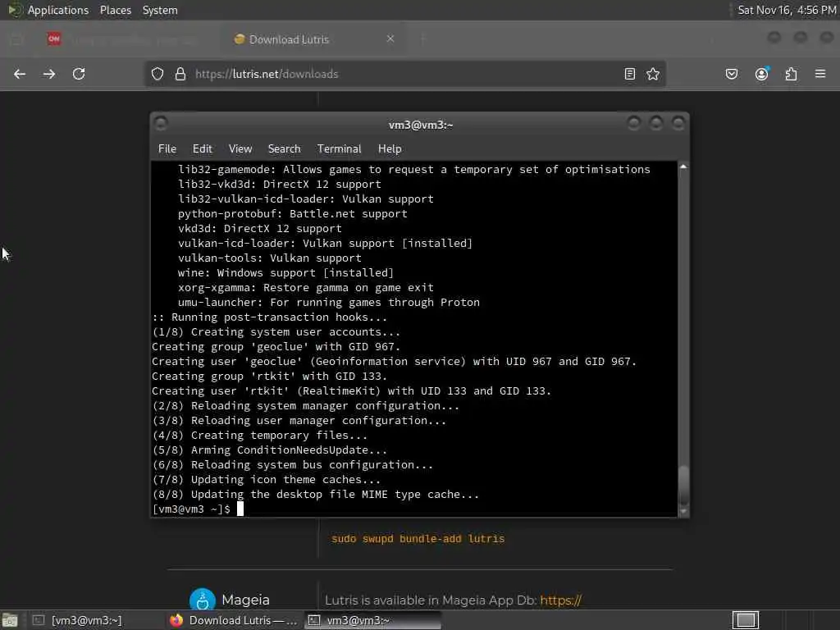The height and width of the screenshot is (630, 840).
Task: Click the Firefox forward arrow
Action: point(49,74)
